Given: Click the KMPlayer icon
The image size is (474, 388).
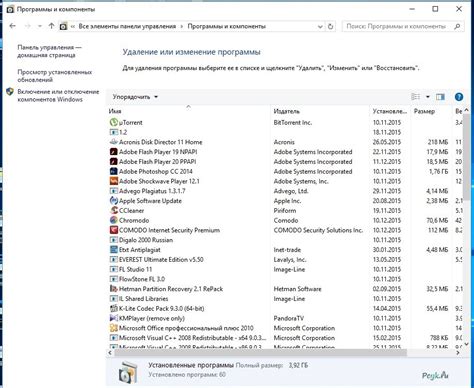Looking at the screenshot, I should 114,318.
